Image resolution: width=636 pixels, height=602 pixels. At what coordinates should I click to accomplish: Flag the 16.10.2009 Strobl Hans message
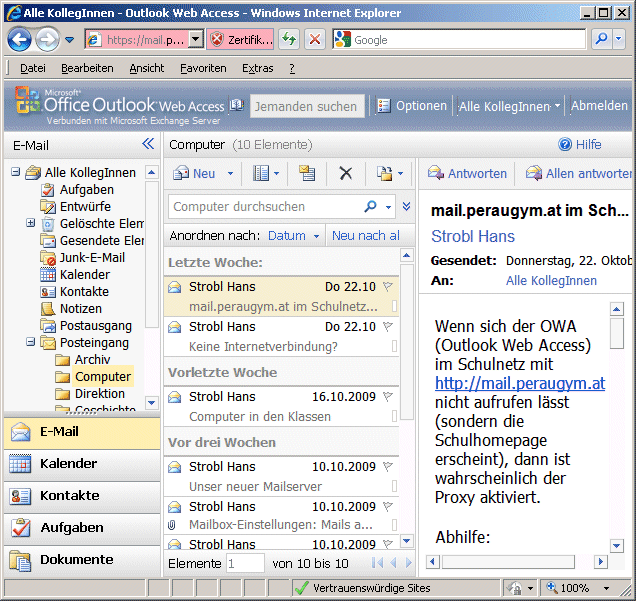coord(388,397)
